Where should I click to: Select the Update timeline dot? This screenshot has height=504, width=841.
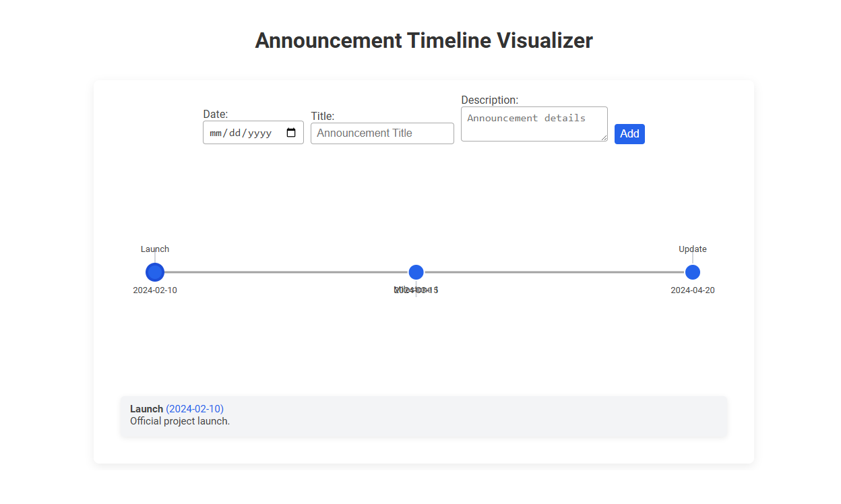pyautogui.click(x=693, y=272)
